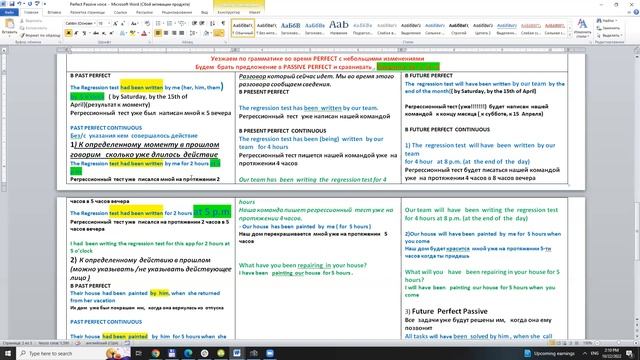Grow font size with the larger A icon
Image resolution: width=640 pixels, height=360 pixels.
click(116, 24)
